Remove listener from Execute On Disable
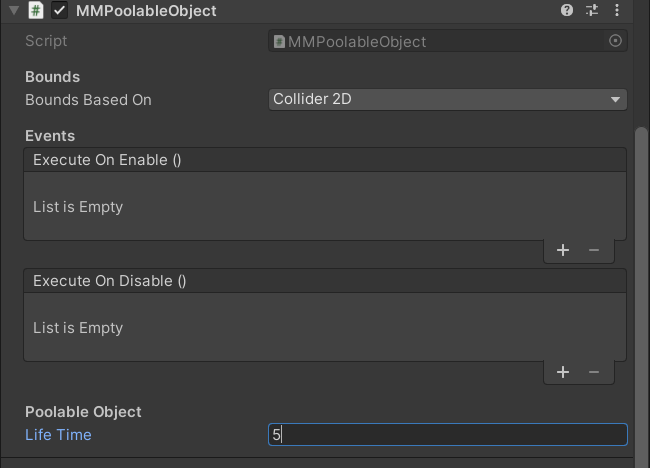The width and height of the screenshot is (650, 468). tap(594, 372)
